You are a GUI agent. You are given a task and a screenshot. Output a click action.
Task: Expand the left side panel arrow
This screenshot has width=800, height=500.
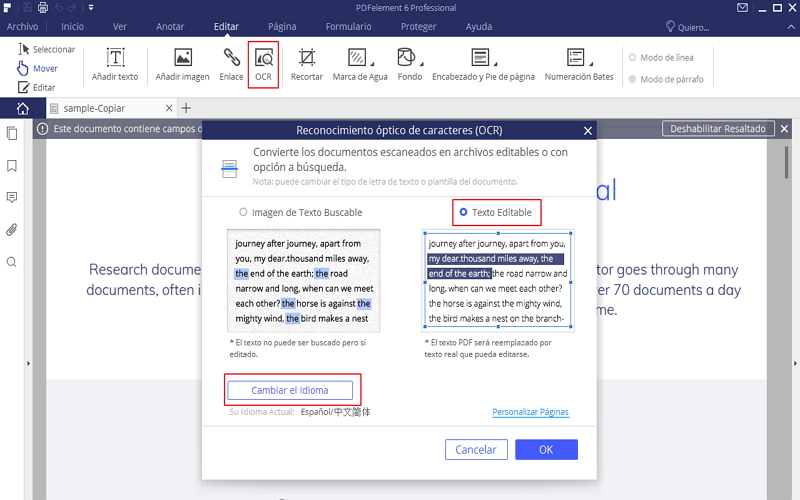click(28, 364)
